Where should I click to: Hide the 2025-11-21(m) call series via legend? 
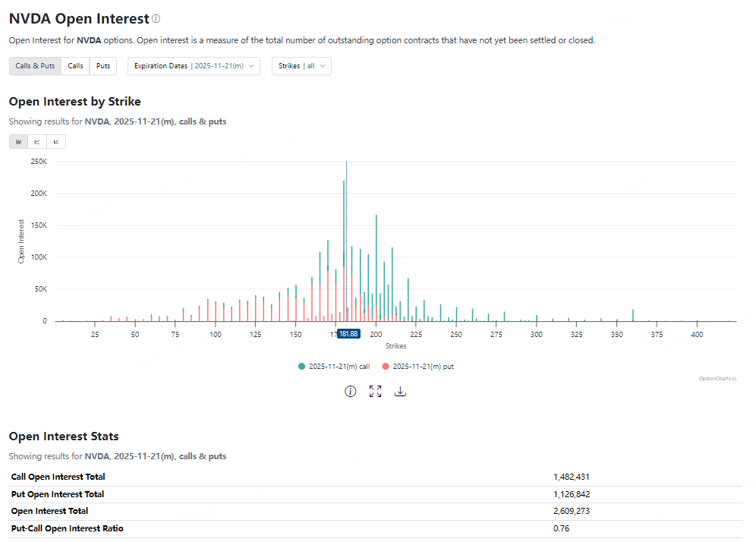tap(334, 366)
